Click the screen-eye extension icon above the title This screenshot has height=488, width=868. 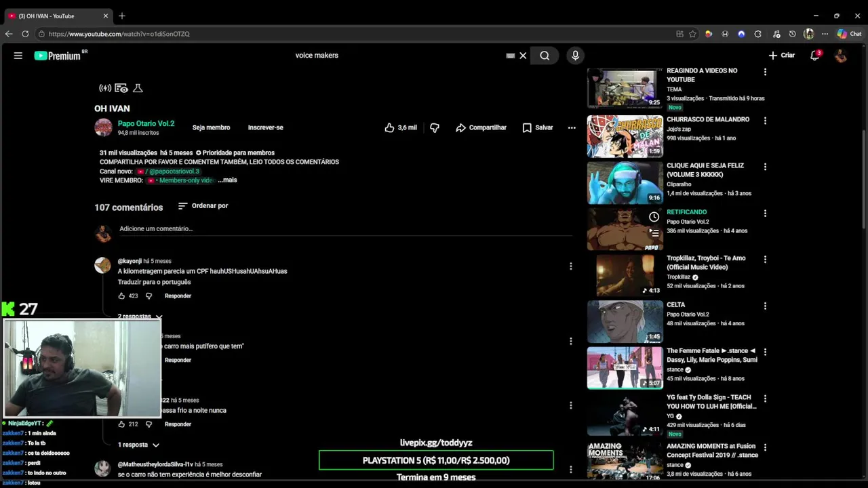coord(121,88)
